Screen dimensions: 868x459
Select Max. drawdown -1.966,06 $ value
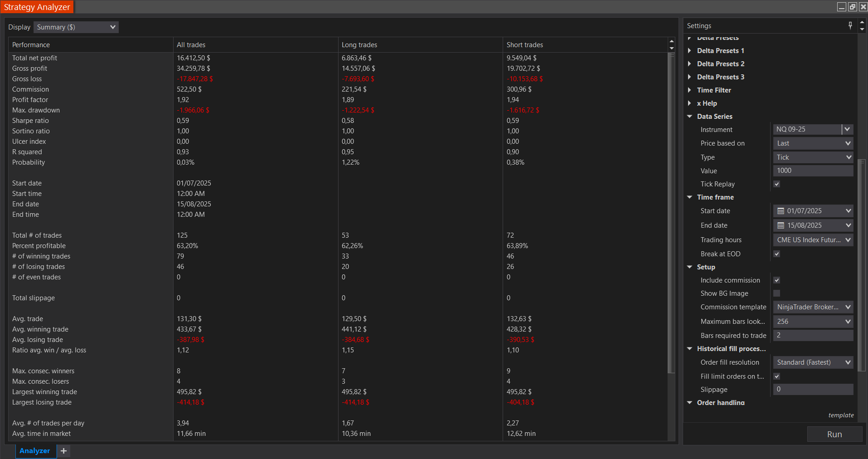[x=193, y=110]
